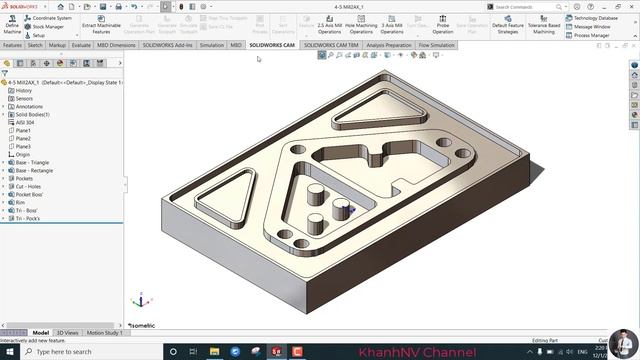This screenshot has width=640, height=360.
Task: Open the DisplayManager tab
Action: coord(60,63)
